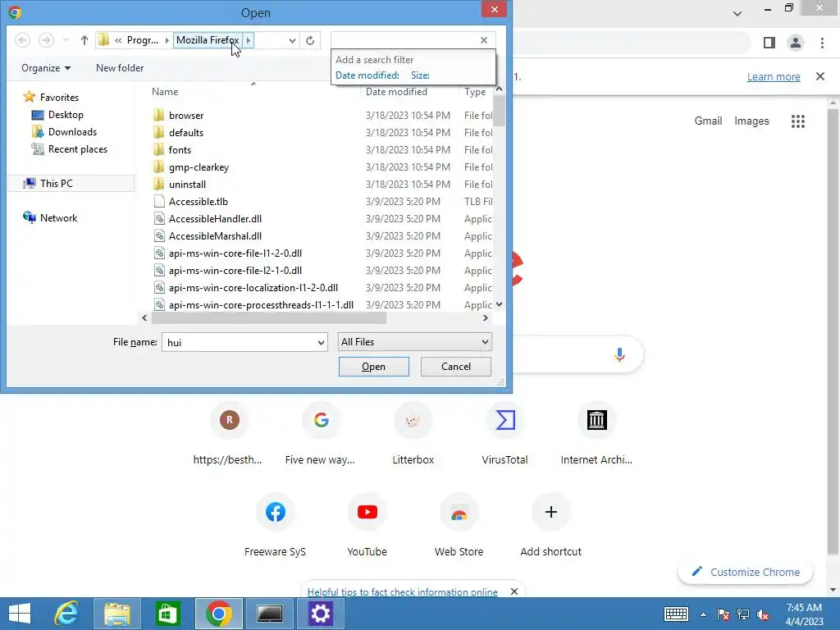The height and width of the screenshot is (630, 840).
Task: Open Images link on Google page
Action: (751, 121)
